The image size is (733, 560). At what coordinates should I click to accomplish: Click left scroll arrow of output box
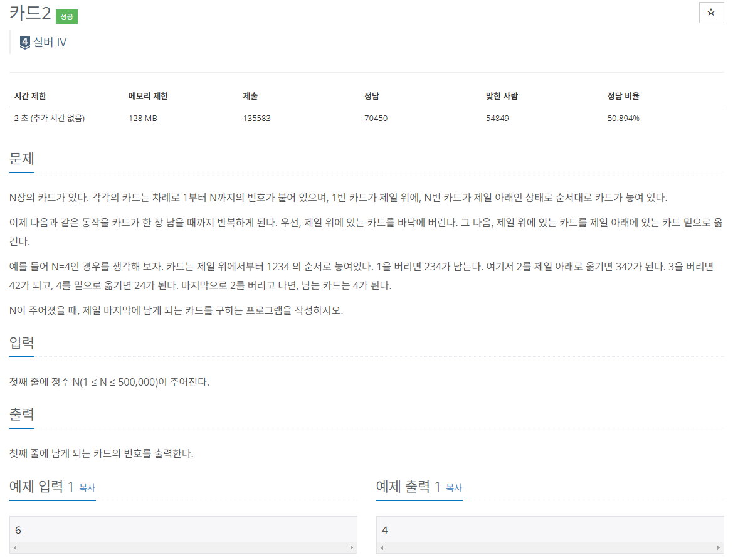click(382, 548)
